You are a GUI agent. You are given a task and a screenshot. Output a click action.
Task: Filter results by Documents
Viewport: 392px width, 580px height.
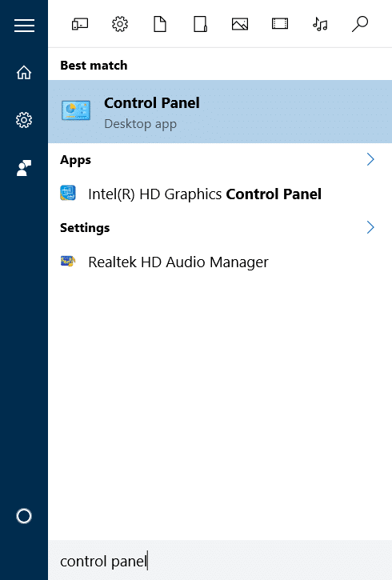pyautogui.click(x=160, y=25)
